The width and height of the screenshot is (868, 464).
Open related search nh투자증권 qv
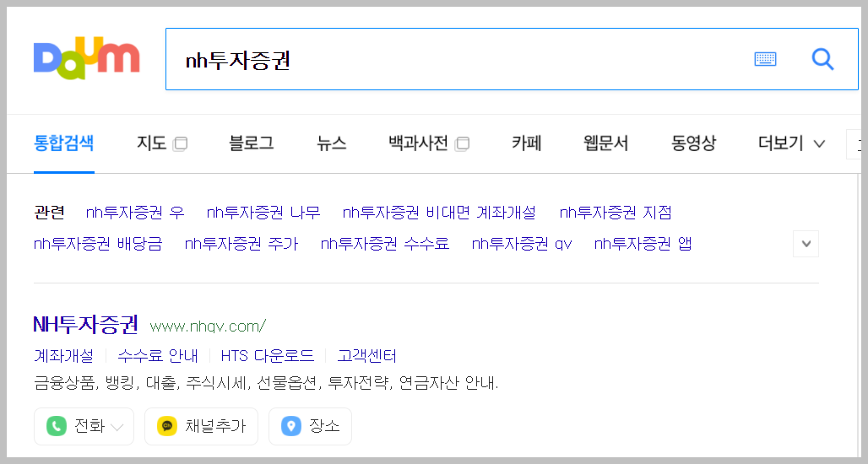[x=522, y=244]
